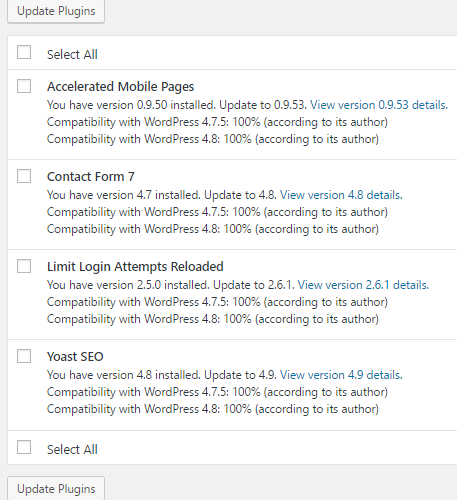Image resolution: width=458 pixels, height=500 pixels.
Task: Click the bottom Select All label text
Action: (72, 449)
